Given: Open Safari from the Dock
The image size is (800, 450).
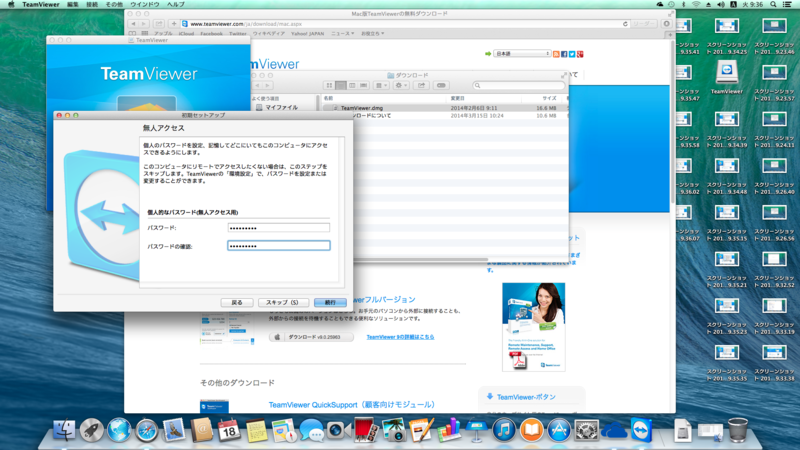Looking at the screenshot, I should click(x=146, y=430).
